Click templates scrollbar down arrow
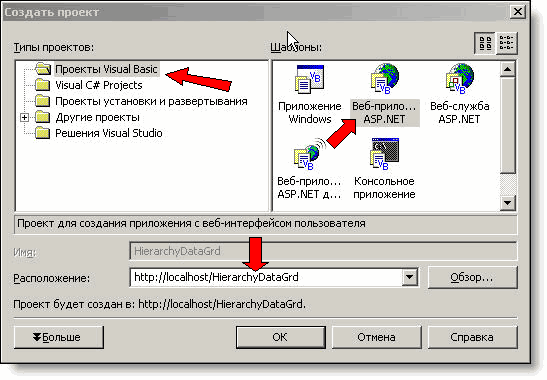The width and height of the screenshot is (547, 380). [508, 203]
